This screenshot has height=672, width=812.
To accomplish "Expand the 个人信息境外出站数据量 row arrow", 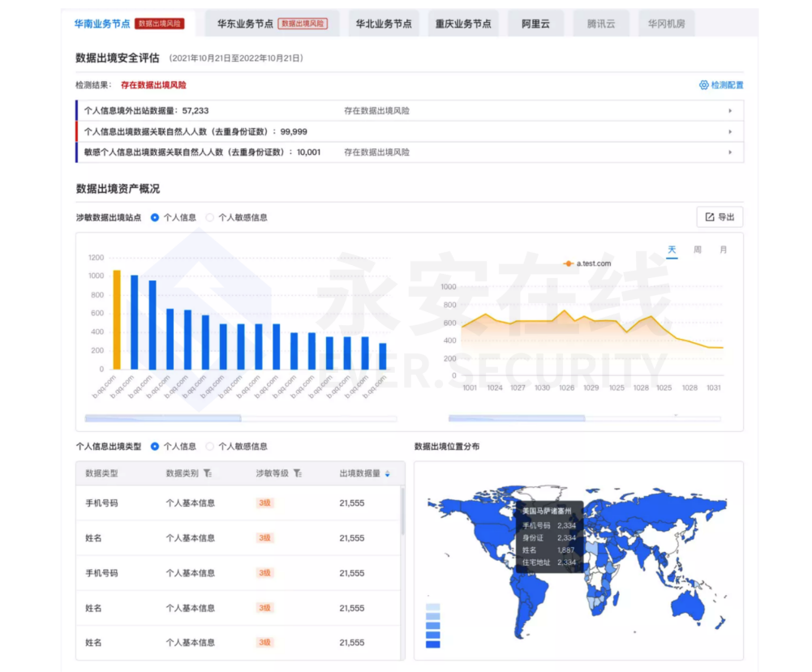I will pyautogui.click(x=730, y=111).
